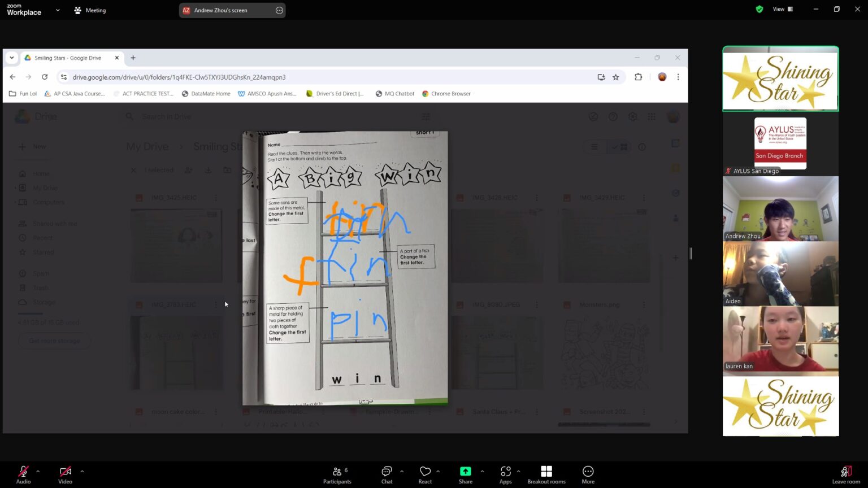Open Driver's Ed Direct bookmark
Image resolution: width=868 pixels, height=488 pixels.
point(335,94)
